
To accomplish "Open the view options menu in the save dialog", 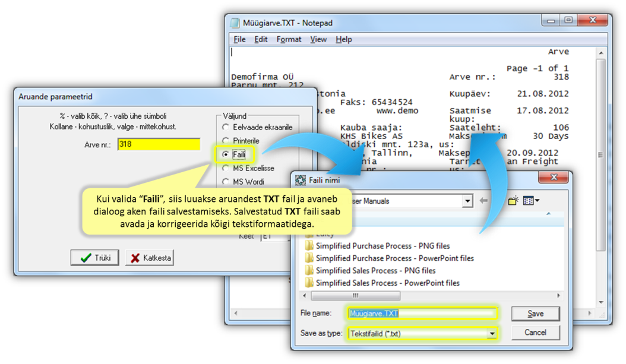I will tap(532, 200).
